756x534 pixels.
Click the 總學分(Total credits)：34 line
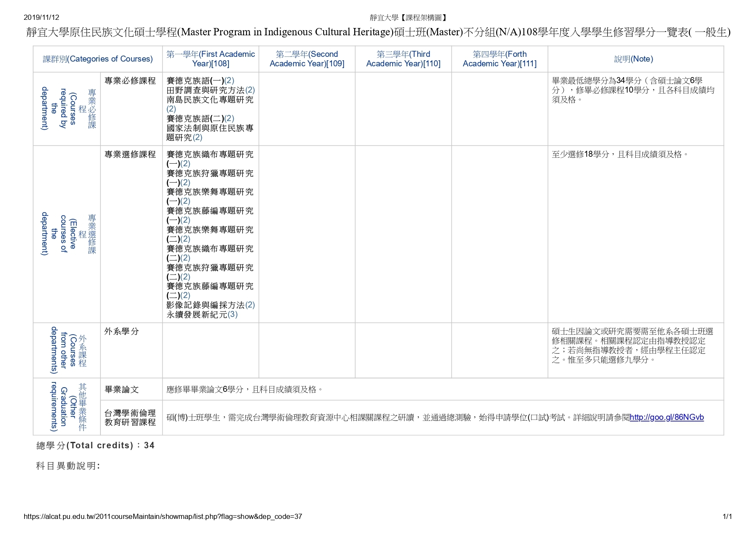96,446
